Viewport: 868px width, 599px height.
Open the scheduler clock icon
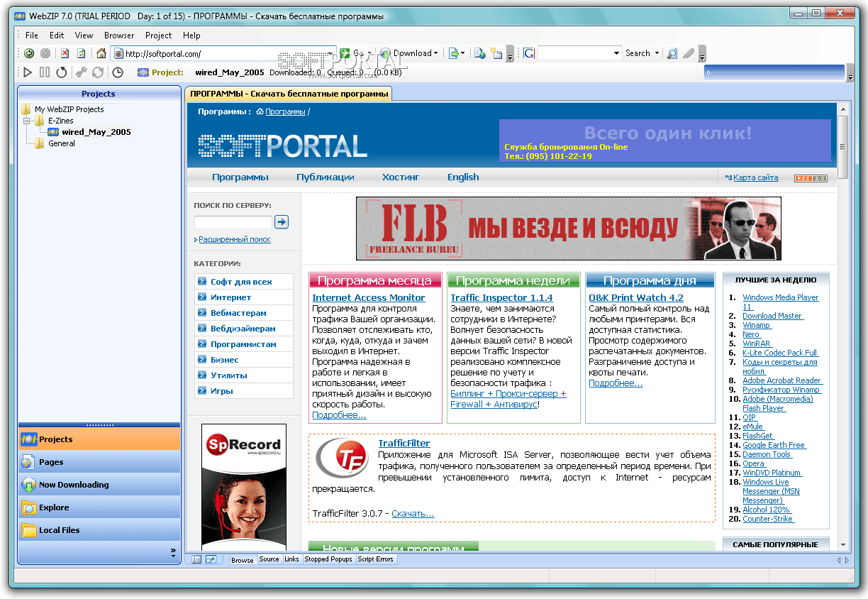click(x=118, y=72)
